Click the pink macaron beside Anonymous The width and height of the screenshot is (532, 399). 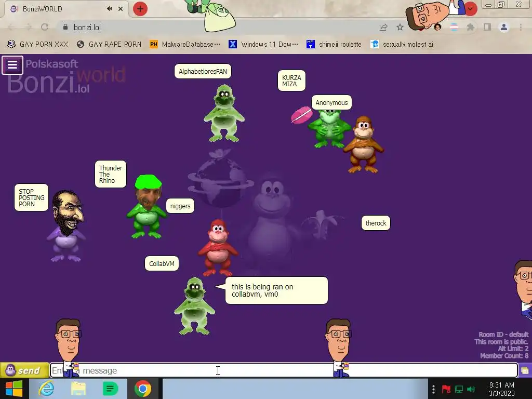tap(302, 115)
